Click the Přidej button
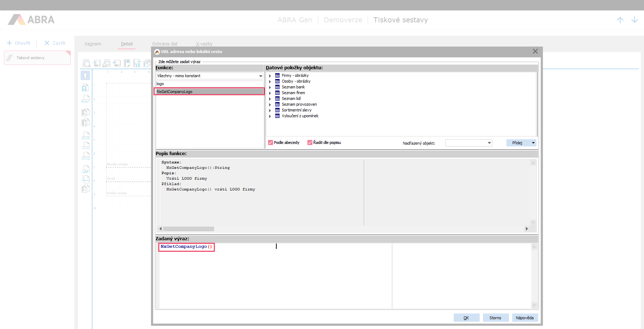Viewport: 644px width, 329px height. coord(518,143)
